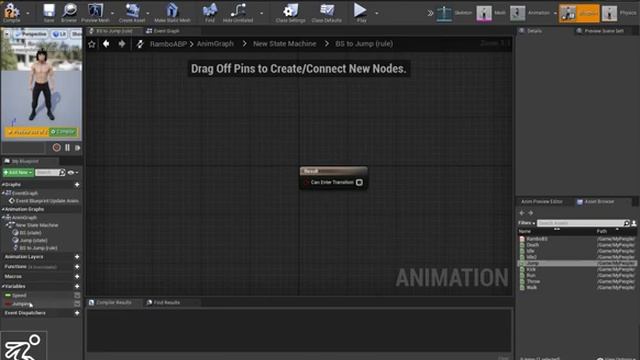Image resolution: width=640 pixels, height=360 pixels.
Task: Open Class Defaults
Action: point(327,12)
